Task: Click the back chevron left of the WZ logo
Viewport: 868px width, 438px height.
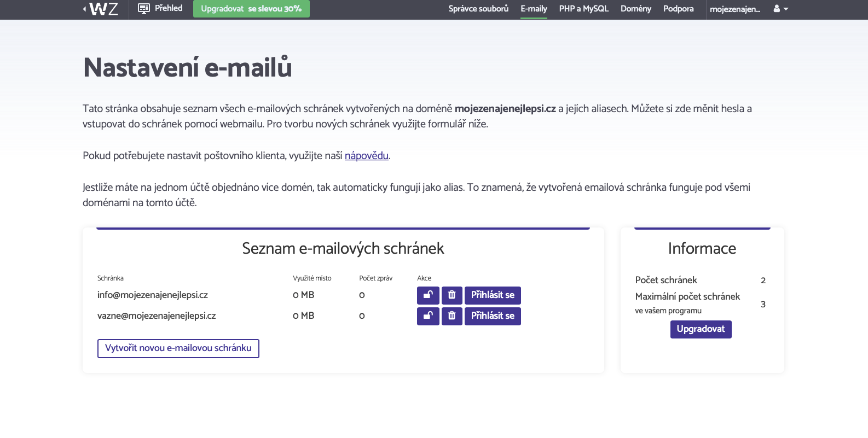Action: point(84,9)
